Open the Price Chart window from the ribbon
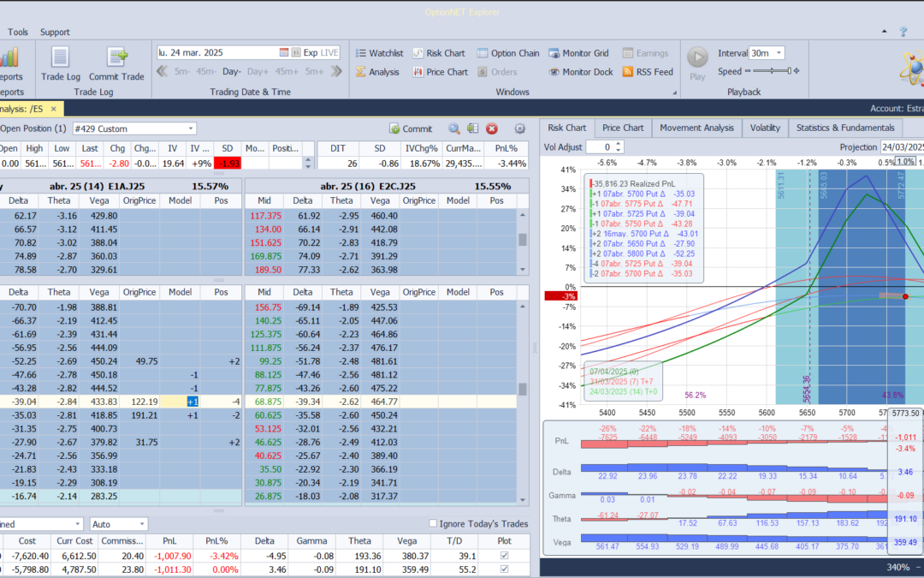 pyautogui.click(x=441, y=72)
